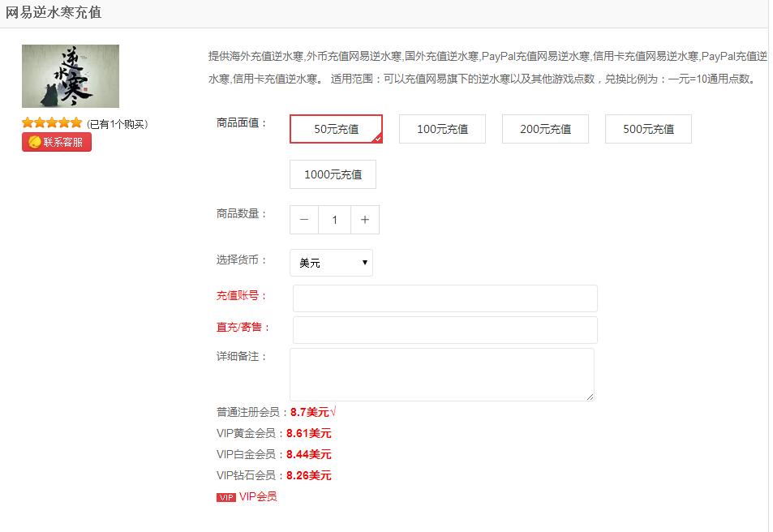Click inside the 详细备注 textarea
This screenshot has height=532, width=773.
point(442,375)
